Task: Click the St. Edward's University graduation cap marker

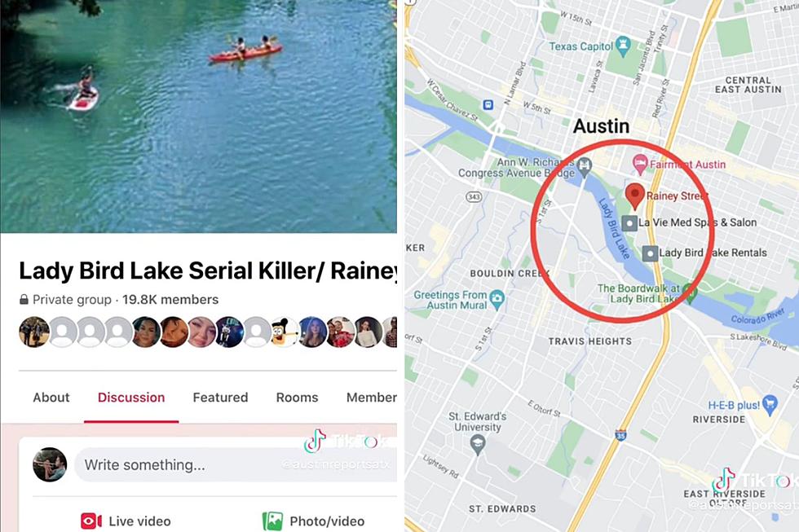Action: (478, 445)
